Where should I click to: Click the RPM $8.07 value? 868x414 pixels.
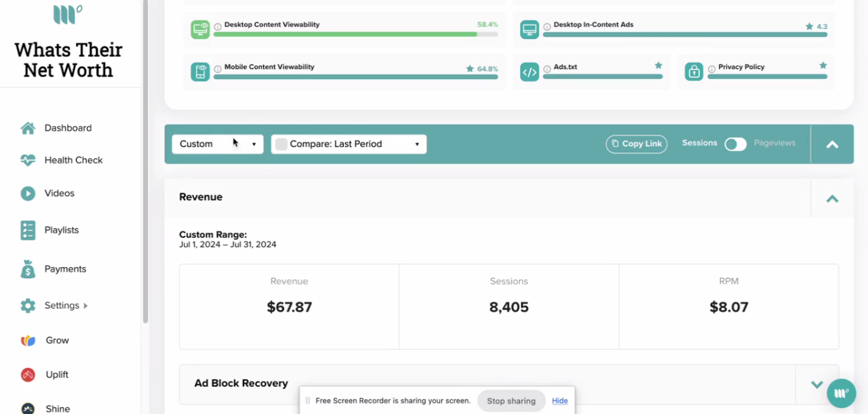pos(729,307)
